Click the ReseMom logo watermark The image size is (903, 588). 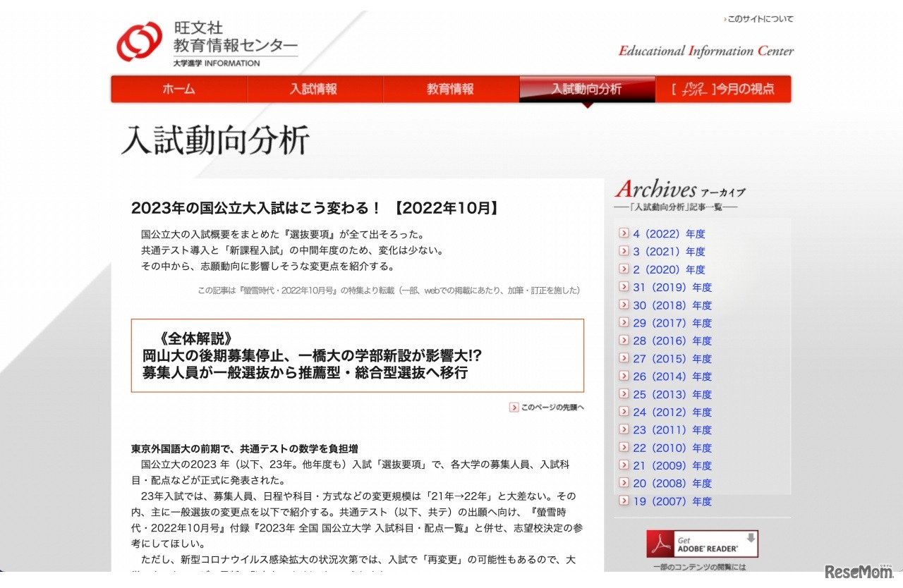859,572
